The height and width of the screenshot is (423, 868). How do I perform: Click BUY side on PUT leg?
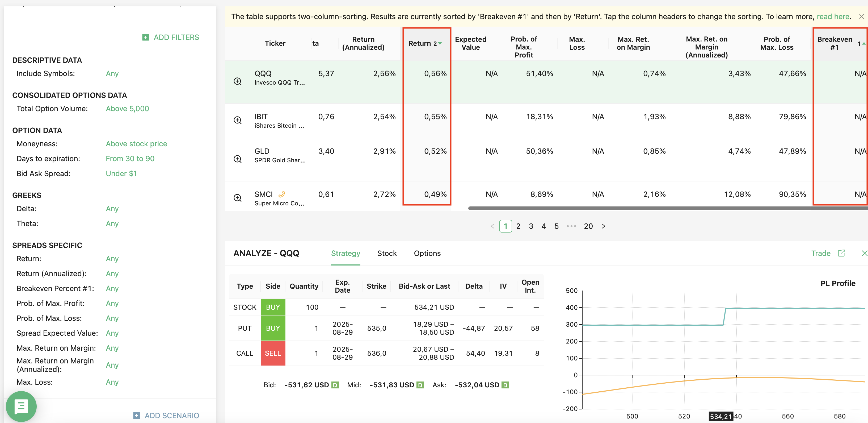point(273,328)
